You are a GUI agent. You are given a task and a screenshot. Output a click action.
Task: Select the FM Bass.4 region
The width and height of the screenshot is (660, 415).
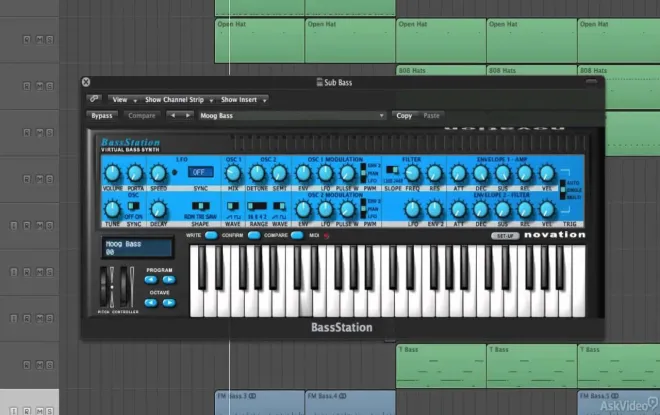click(350, 402)
